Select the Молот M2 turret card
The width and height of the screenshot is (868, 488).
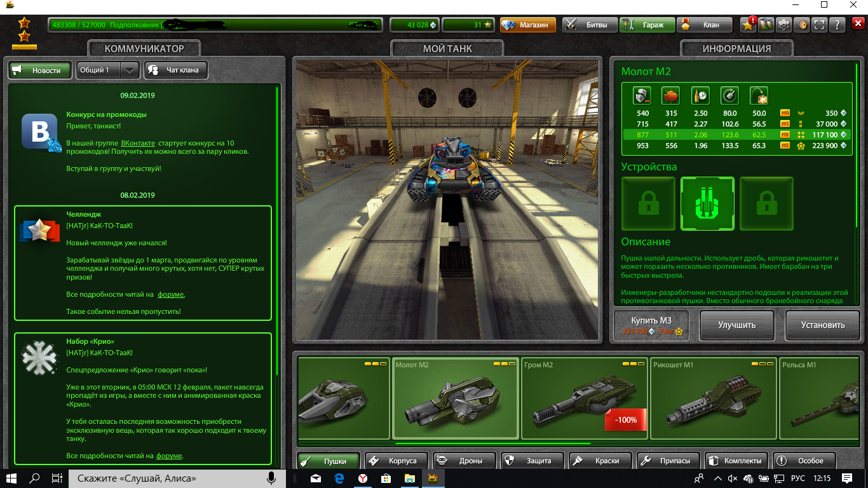pos(456,398)
